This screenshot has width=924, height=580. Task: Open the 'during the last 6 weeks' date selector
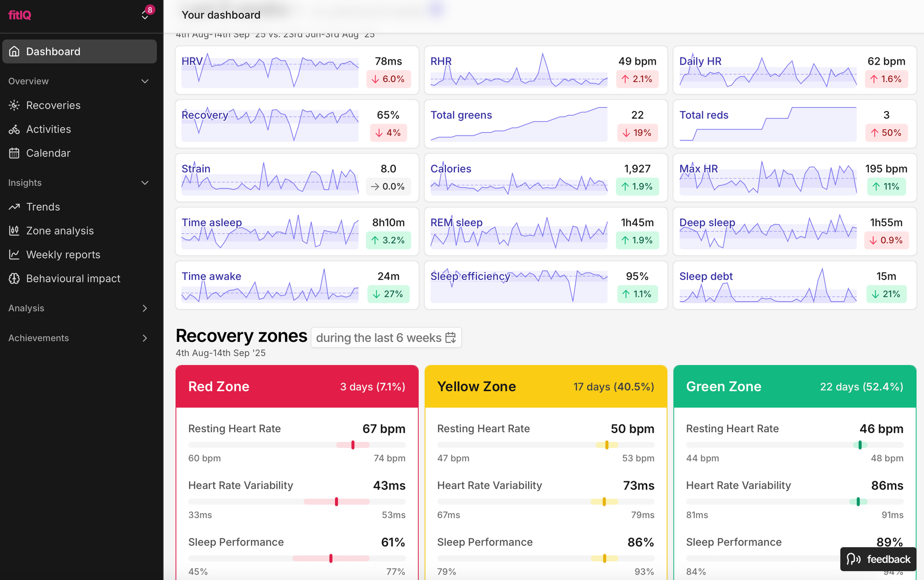point(386,338)
